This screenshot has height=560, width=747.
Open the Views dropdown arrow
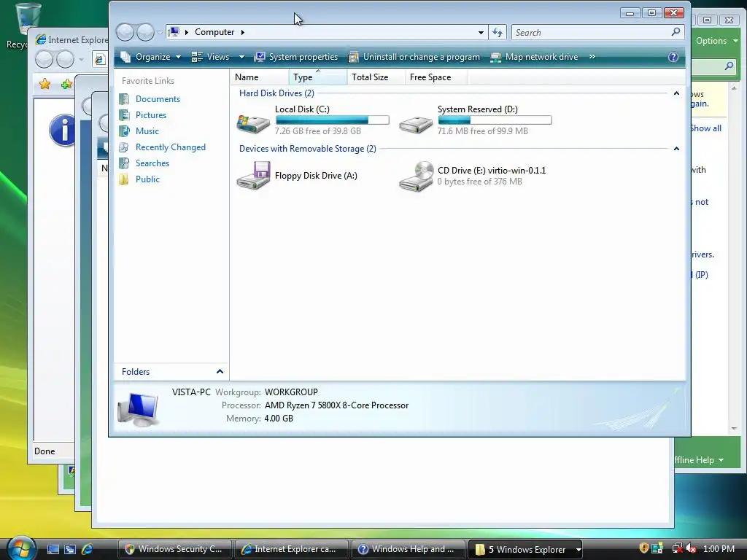tap(241, 57)
